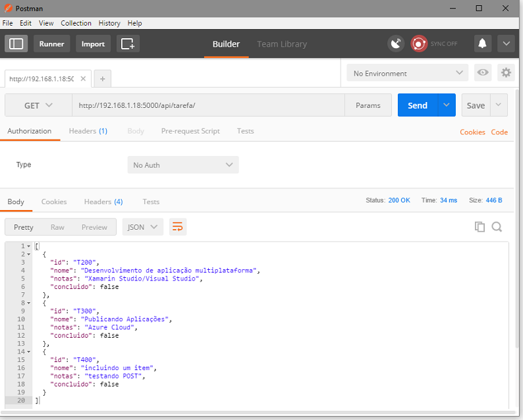Close the 192.168.1.18 request tab
Image resolution: width=523 pixels, height=420 pixels.
click(83, 78)
